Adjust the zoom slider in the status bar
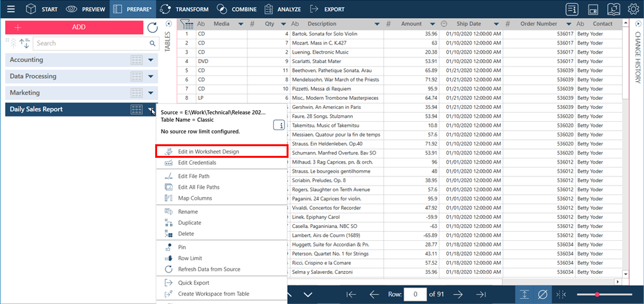 point(598,294)
